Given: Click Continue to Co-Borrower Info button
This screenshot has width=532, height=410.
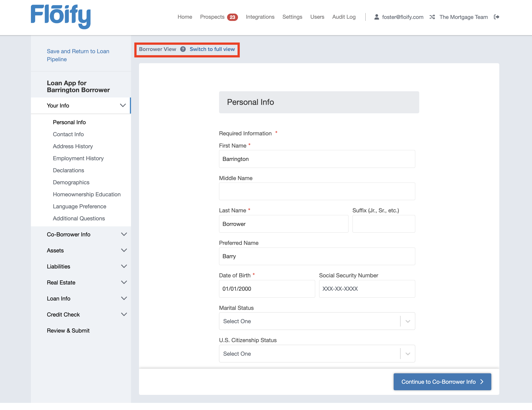Looking at the screenshot, I should (x=442, y=382).
